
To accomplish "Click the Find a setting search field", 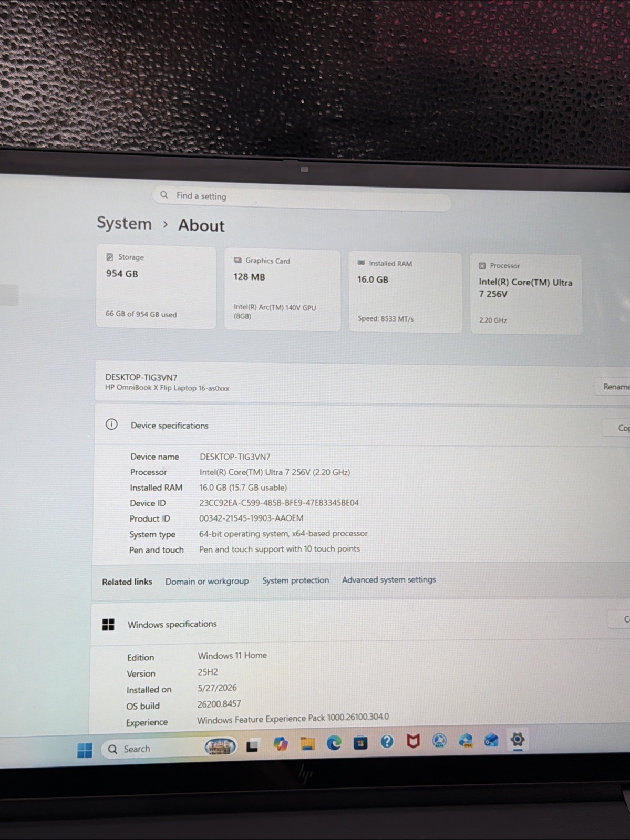I will pyautogui.click(x=302, y=199).
